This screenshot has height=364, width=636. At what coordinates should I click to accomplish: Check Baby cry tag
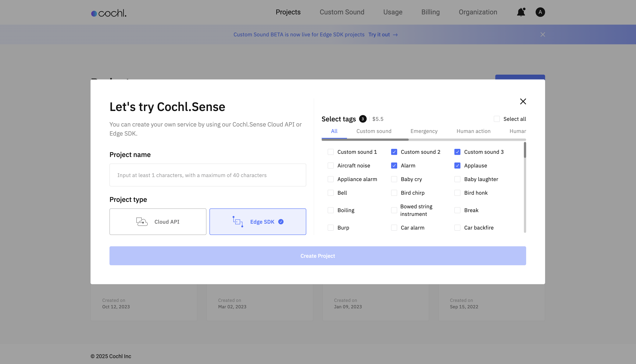click(x=394, y=179)
